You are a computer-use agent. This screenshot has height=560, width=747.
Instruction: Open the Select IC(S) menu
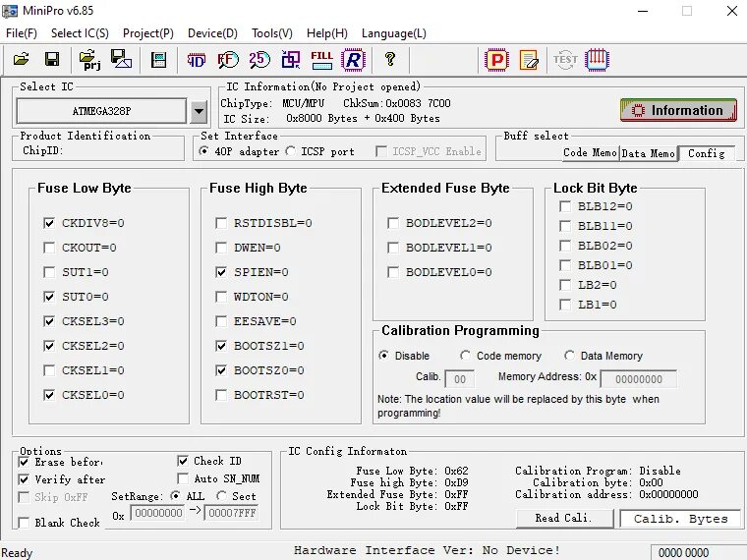point(80,33)
